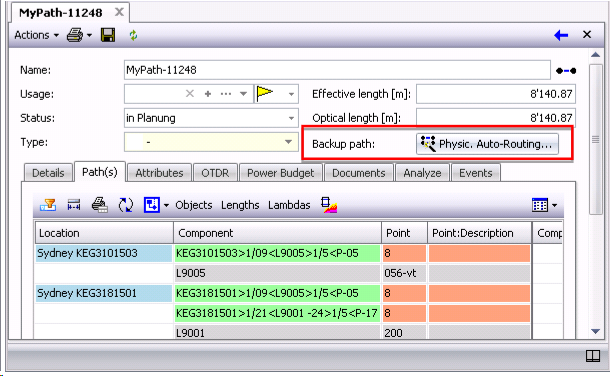
Task: Click the 056-vt point cell
Action: pyautogui.click(x=404, y=273)
